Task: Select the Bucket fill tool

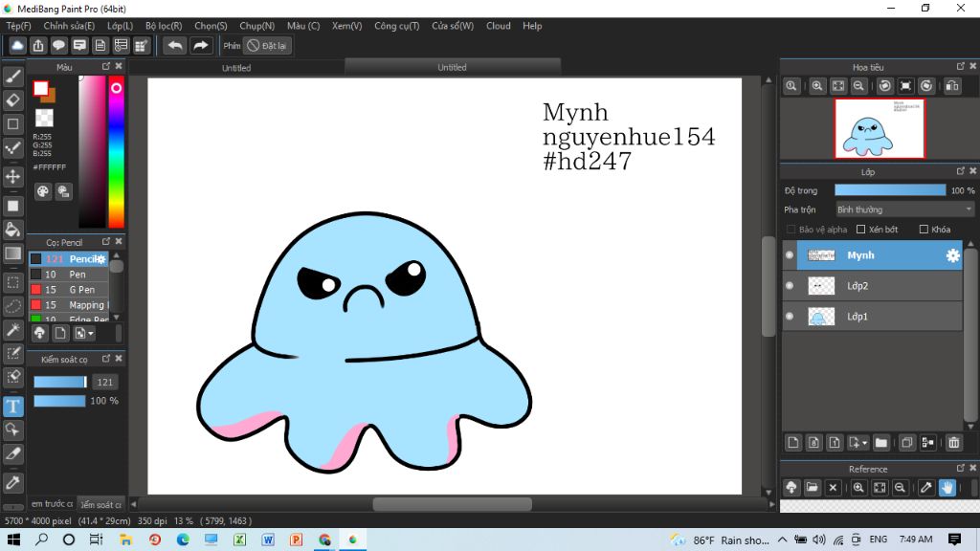Action: (13, 230)
